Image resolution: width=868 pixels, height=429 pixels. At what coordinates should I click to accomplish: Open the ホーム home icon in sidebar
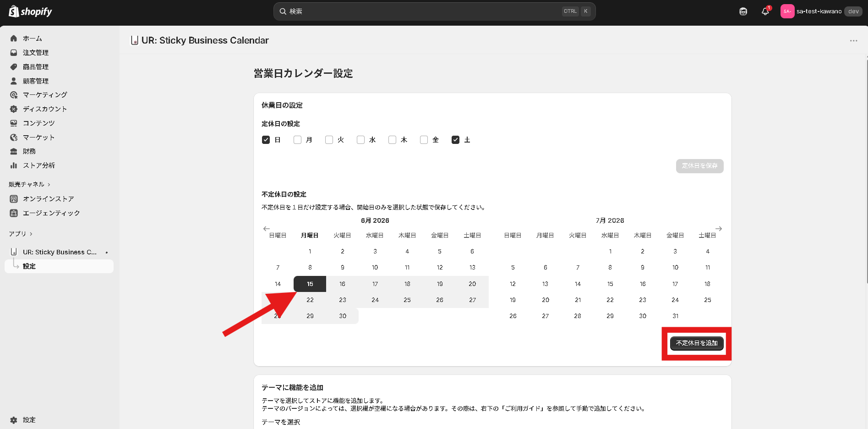(14, 38)
